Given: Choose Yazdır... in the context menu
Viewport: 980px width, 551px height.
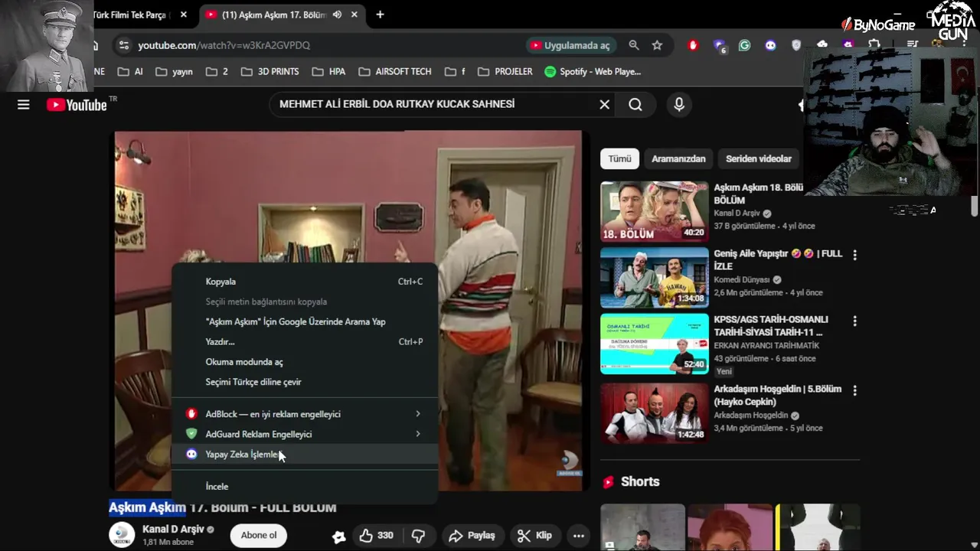Looking at the screenshot, I should click(x=305, y=341).
